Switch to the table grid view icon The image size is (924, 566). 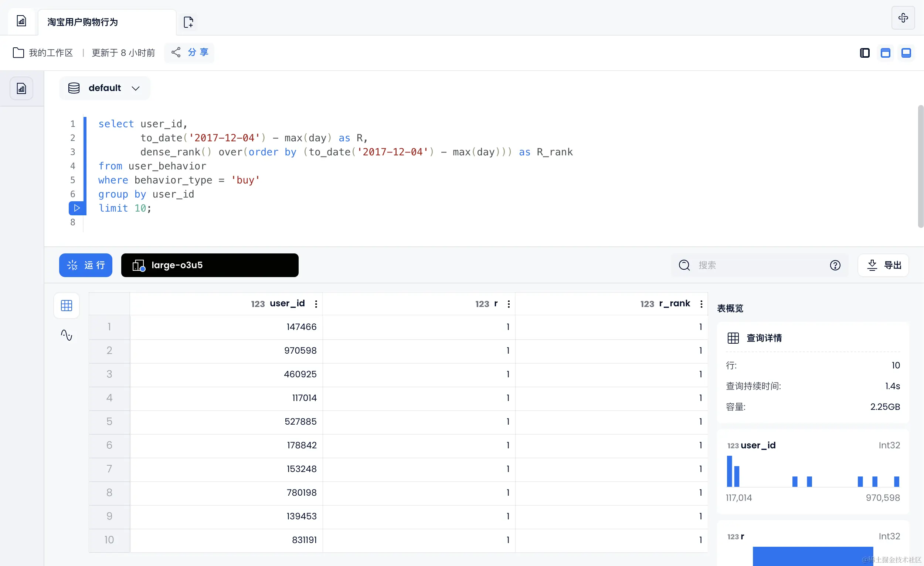click(67, 306)
